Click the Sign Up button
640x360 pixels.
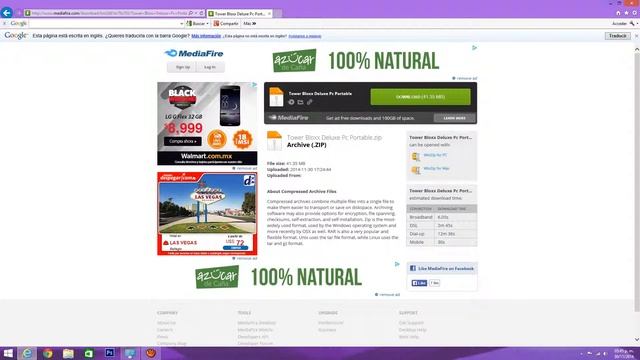[182, 67]
